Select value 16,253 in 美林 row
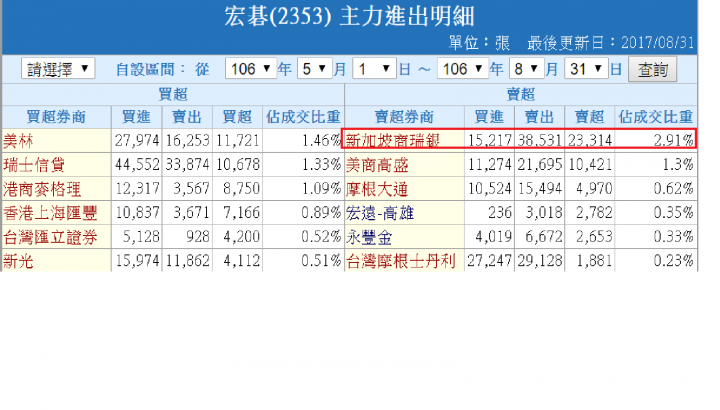The width and height of the screenshot is (720, 410). click(x=187, y=140)
